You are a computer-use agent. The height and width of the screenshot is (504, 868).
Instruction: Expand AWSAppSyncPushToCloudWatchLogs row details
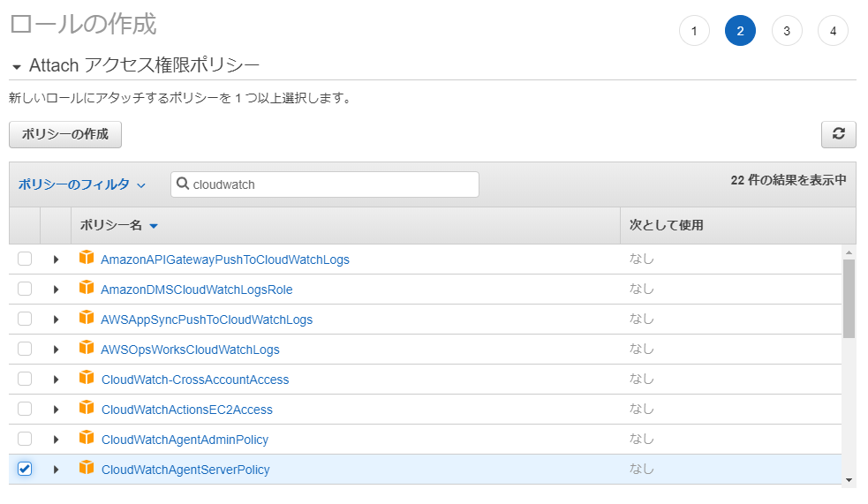56,320
